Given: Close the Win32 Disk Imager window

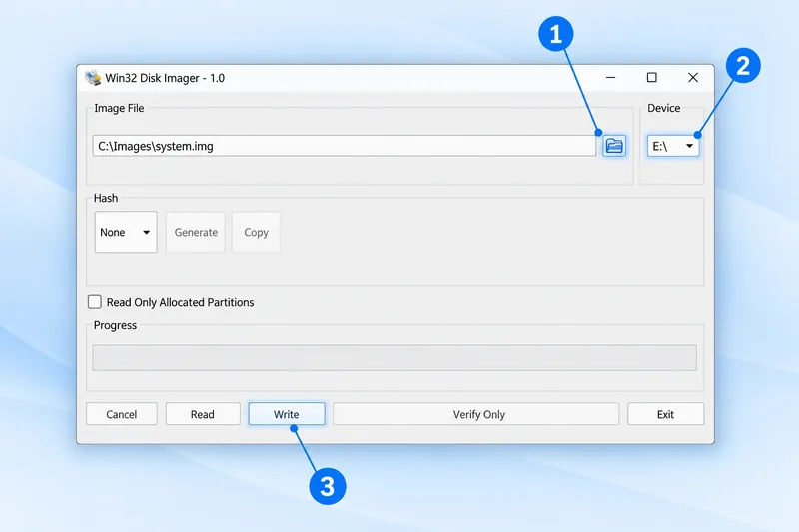Looking at the screenshot, I should tap(693, 78).
